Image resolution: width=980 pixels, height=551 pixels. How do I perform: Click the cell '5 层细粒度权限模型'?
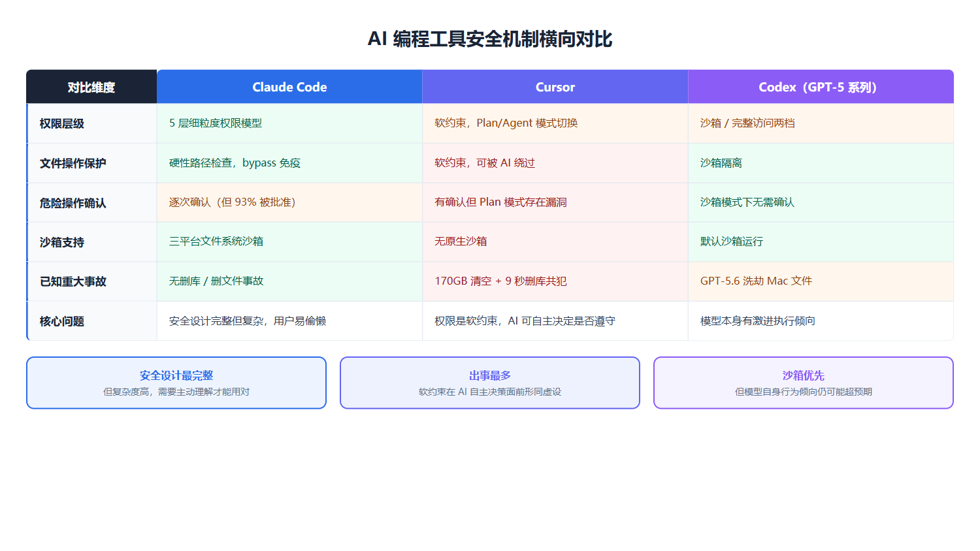[289, 123]
